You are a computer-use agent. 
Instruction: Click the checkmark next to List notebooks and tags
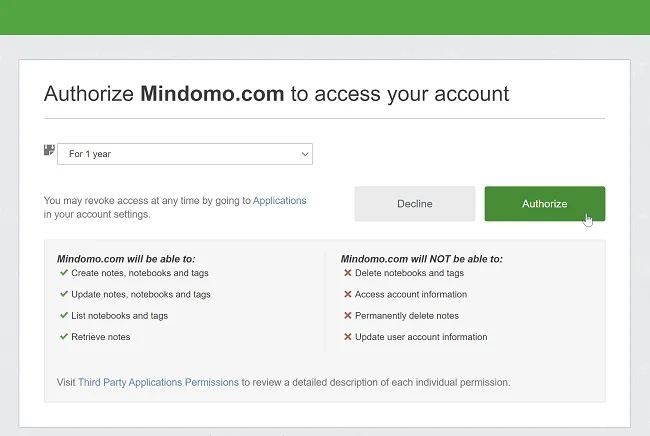(x=64, y=315)
